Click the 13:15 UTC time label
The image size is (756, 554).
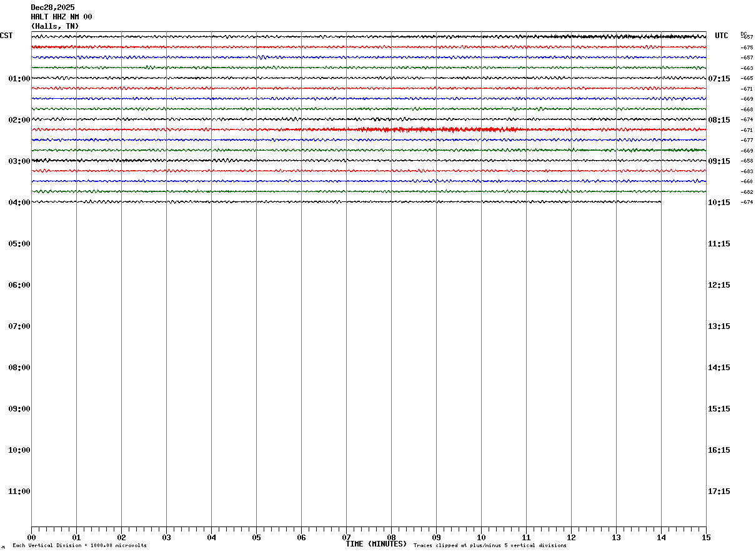[x=719, y=326]
